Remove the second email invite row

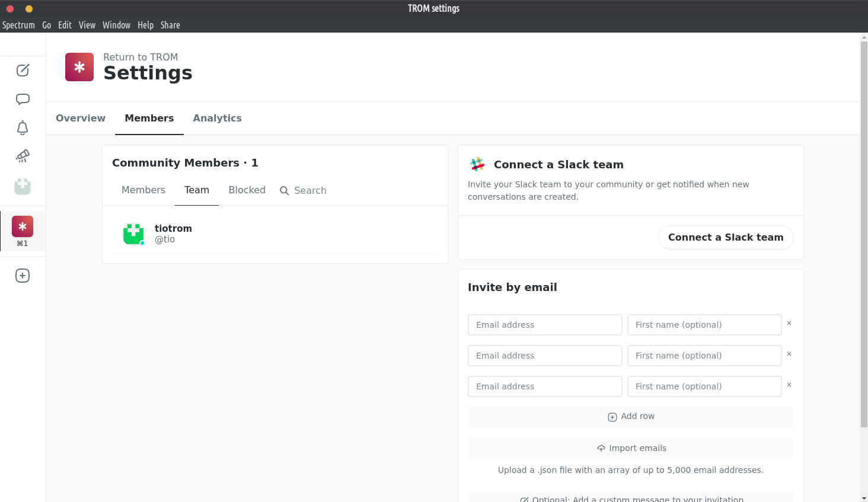tap(789, 354)
